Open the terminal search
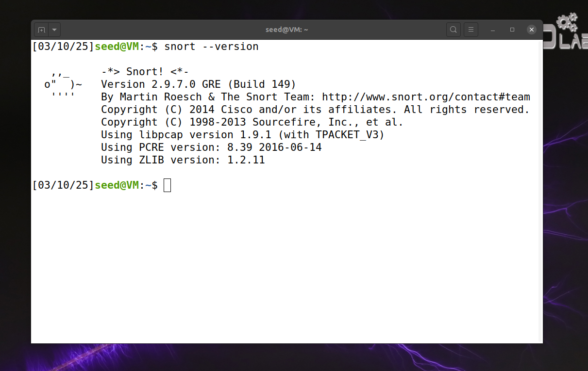Screen dimensions: 588x371 [454, 30]
